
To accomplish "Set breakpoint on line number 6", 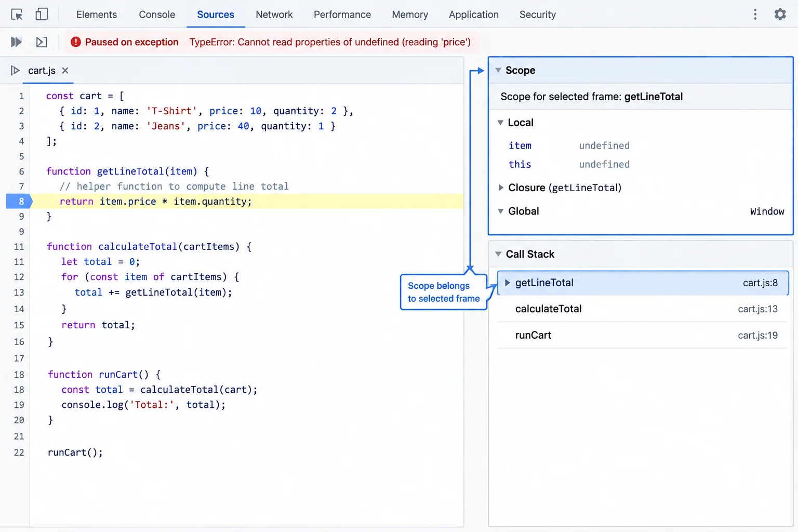I will pos(21,171).
